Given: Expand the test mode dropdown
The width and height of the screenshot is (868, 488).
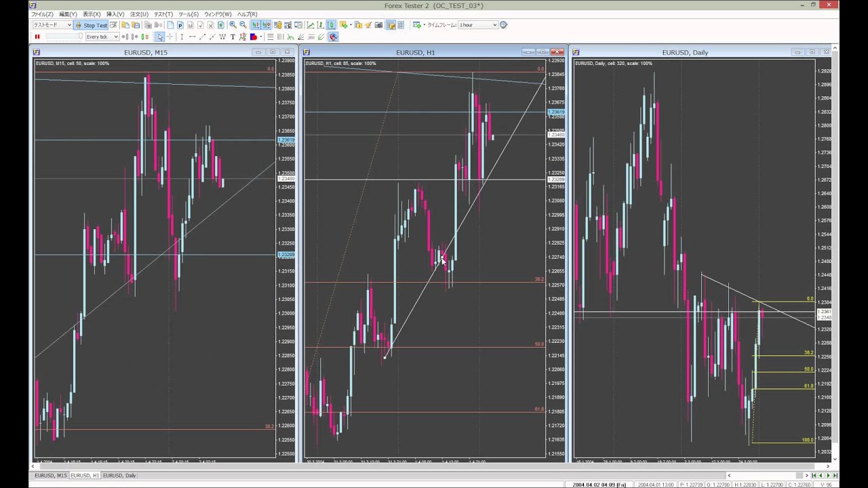Looking at the screenshot, I should click(x=52, y=25).
